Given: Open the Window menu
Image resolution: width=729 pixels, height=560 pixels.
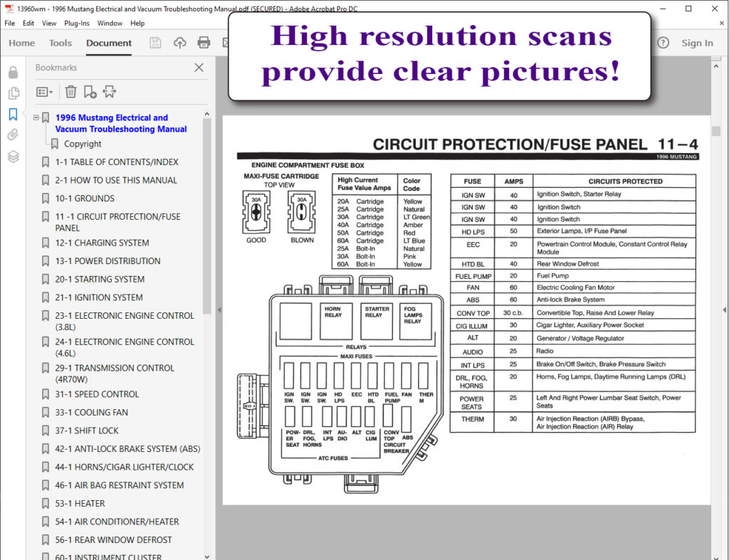Looking at the screenshot, I should point(110,23).
